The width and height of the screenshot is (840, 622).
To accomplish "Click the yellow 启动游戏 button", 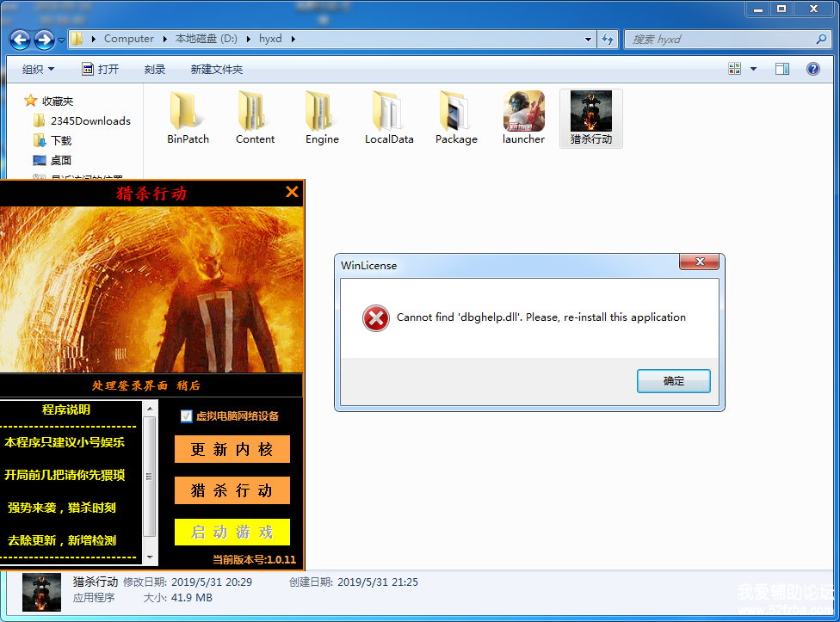I will click(232, 532).
